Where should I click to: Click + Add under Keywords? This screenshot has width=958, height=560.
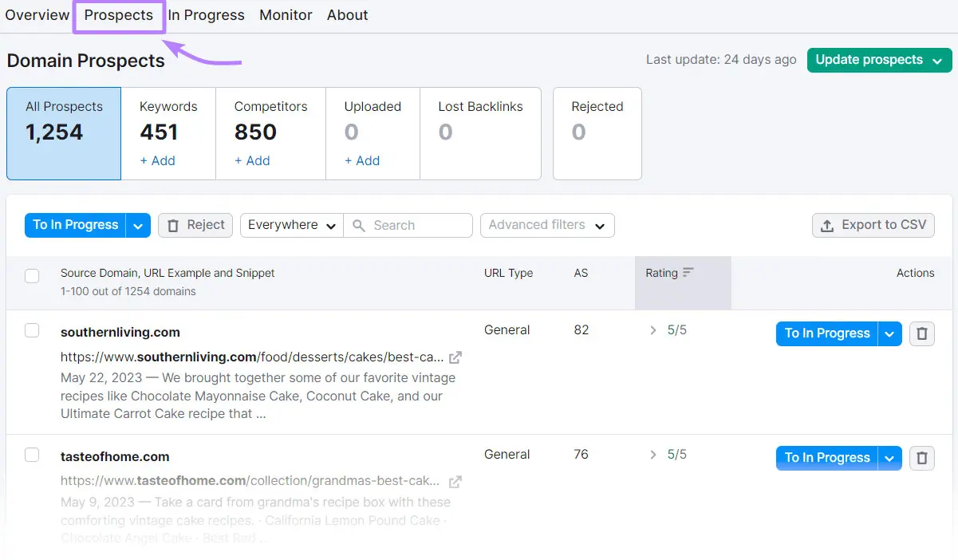pyautogui.click(x=157, y=160)
